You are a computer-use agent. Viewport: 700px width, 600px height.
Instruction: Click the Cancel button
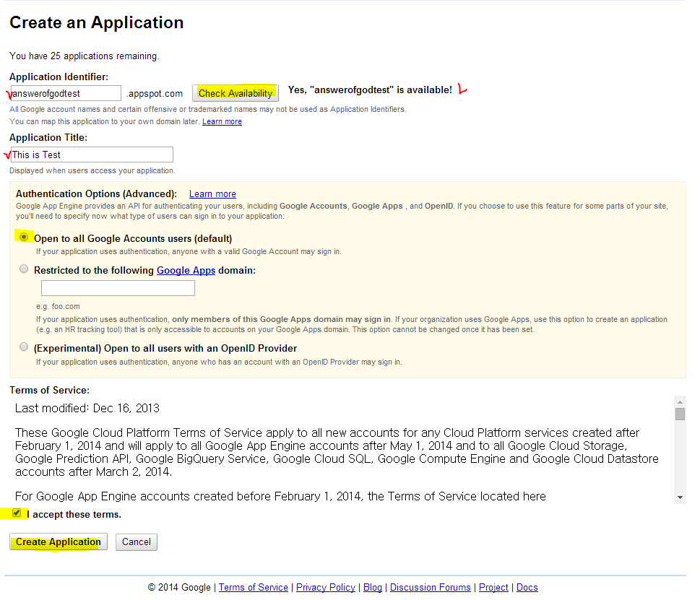[136, 542]
